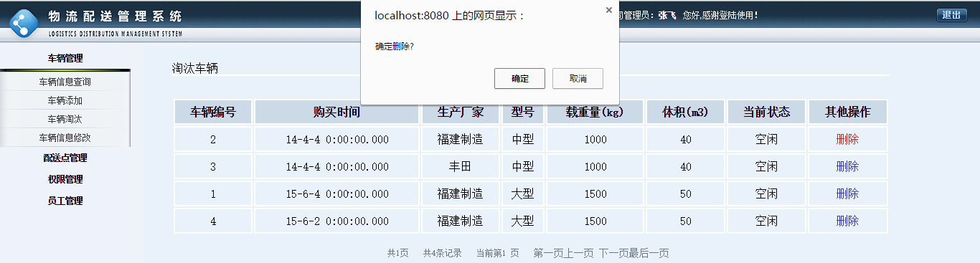
Task: Click 删除 link for vehicle number 4
Action: 847,221
